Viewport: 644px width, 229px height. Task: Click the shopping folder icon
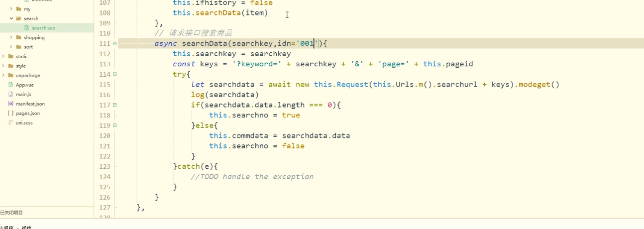tap(18, 37)
